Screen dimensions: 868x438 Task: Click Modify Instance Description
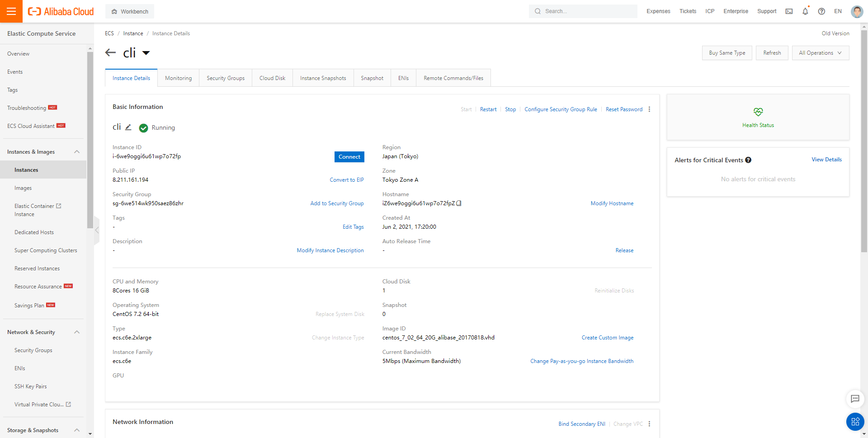pos(330,250)
